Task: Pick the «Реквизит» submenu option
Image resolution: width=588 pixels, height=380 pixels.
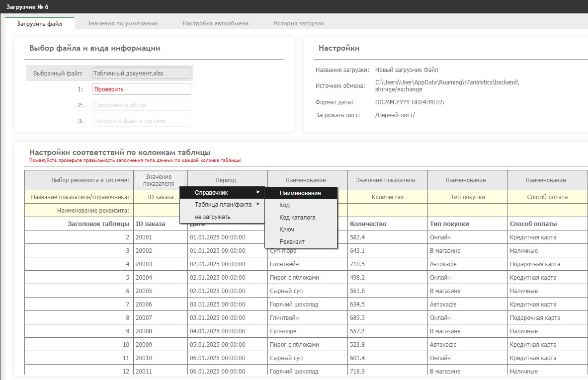Action: coord(301,242)
